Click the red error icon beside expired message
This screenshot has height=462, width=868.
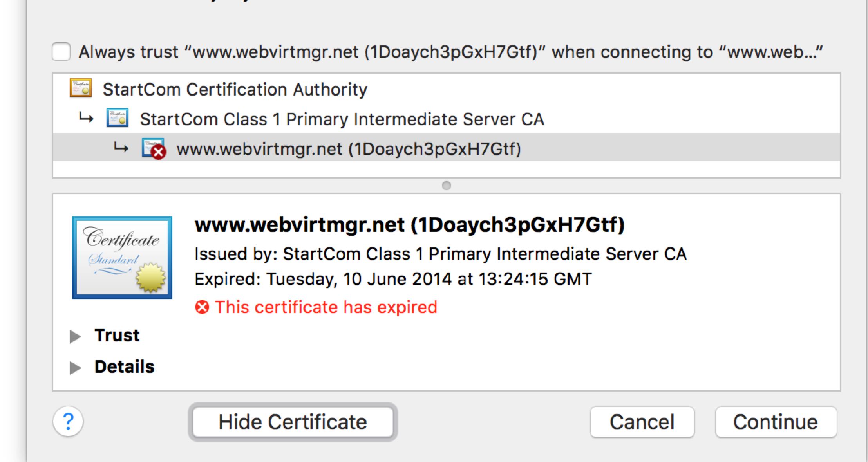pos(202,307)
